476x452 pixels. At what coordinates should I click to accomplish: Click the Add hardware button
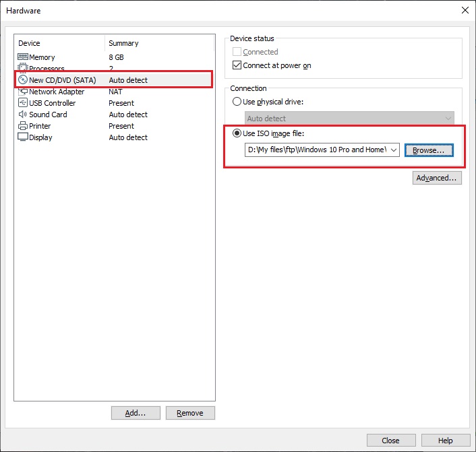click(136, 413)
